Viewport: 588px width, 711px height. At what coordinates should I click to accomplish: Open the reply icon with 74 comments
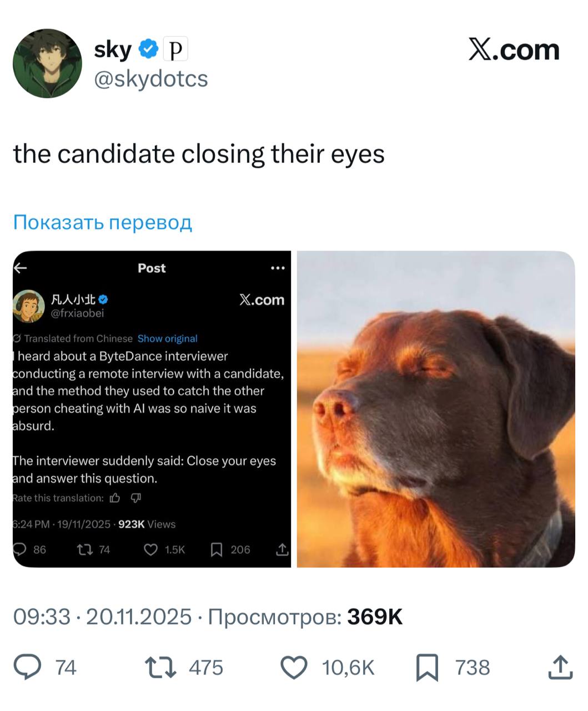click(x=27, y=667)
